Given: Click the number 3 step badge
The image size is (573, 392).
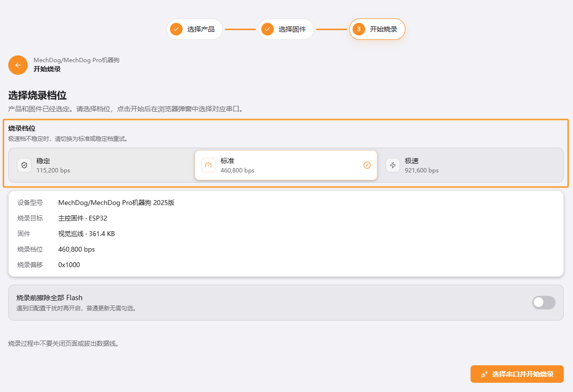Looking at the screenshot, I should pos(359,29).
